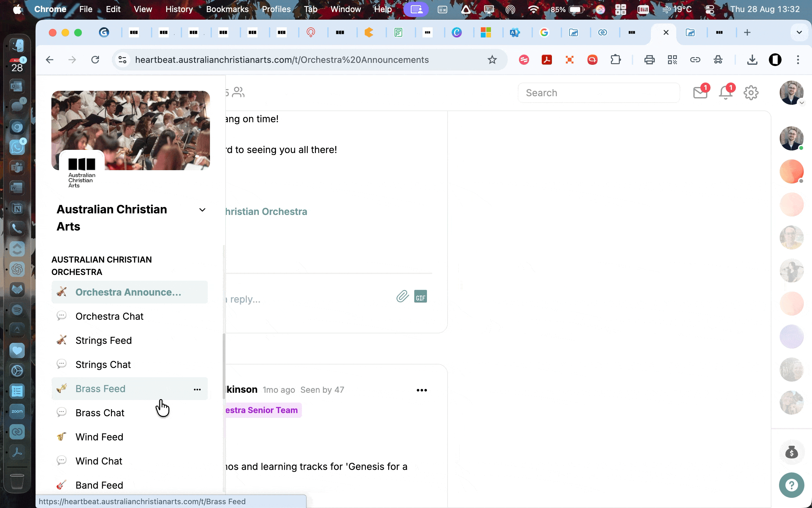This screenshot has height=508, width=812.
Task: Open the Chrome File menu
Action: [86, 9]
